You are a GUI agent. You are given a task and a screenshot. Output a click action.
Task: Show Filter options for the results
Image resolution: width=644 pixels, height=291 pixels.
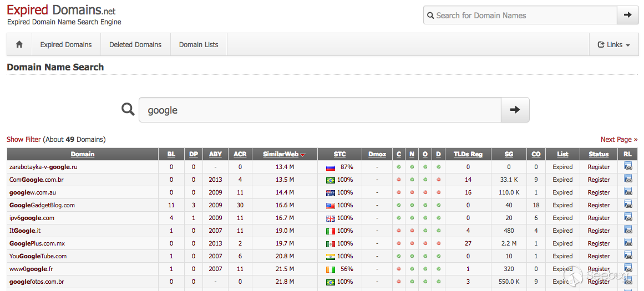coord(24,140)
